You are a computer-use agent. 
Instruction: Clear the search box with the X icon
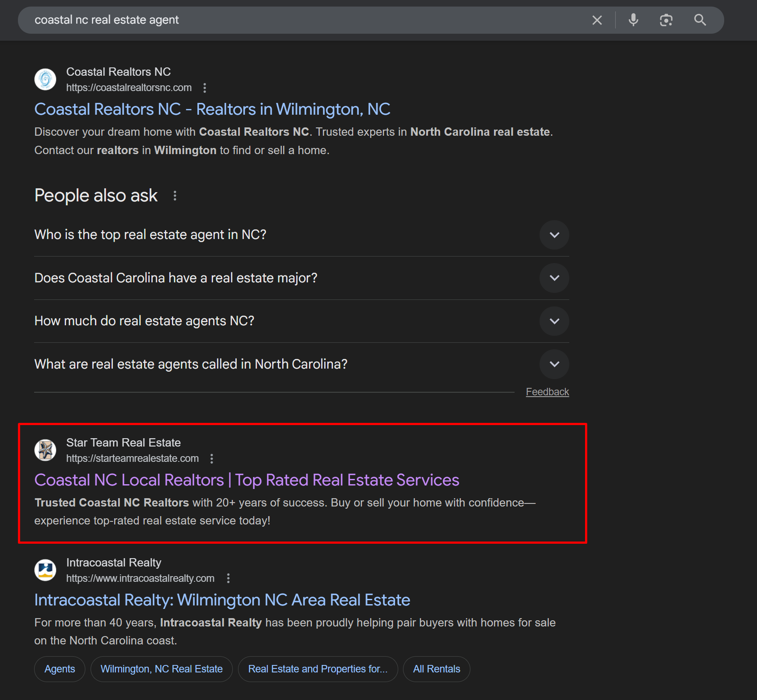coord(597,20)
